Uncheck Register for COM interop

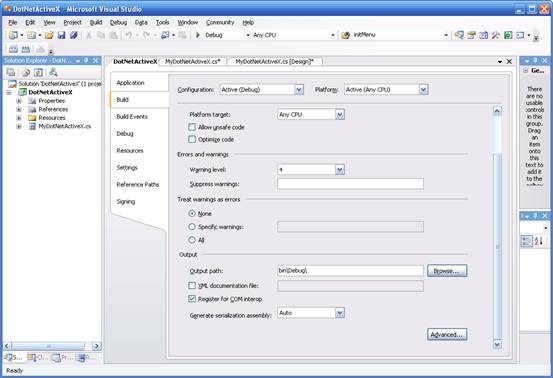192,299
